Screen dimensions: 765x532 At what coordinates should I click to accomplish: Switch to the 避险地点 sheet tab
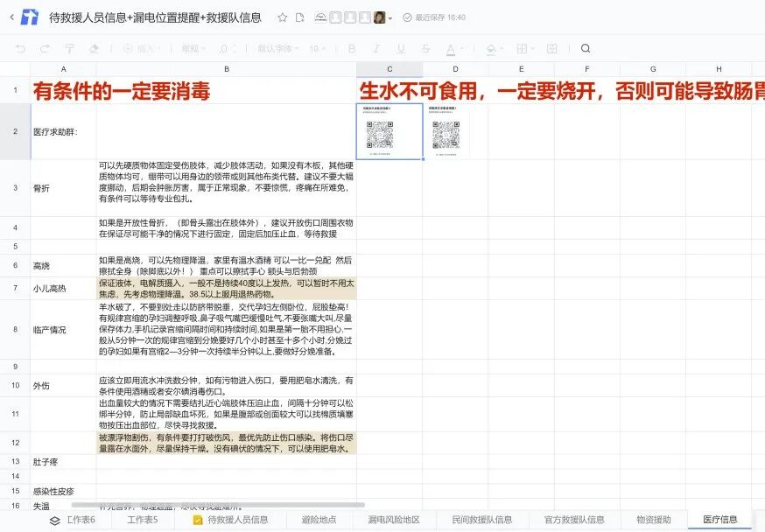pos(319,520)
